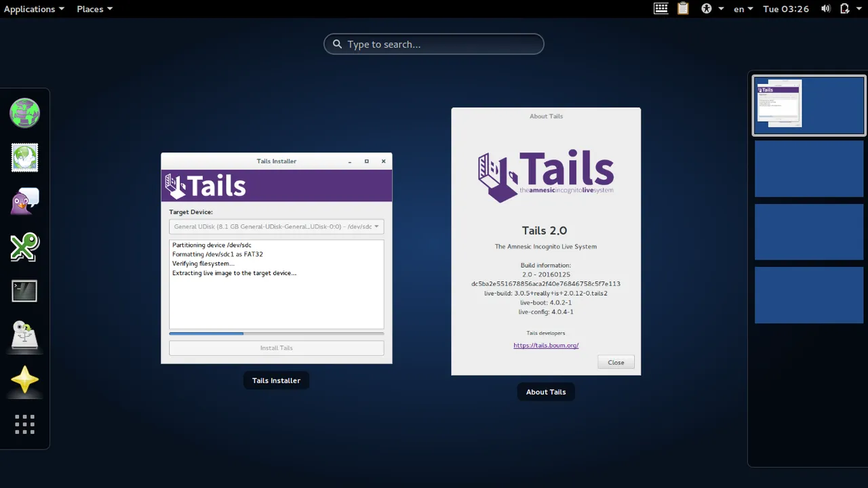Viewport: 868px width, 488px height.
Task: Select the Tails Installer window label
Action: [x=276, y=380]
